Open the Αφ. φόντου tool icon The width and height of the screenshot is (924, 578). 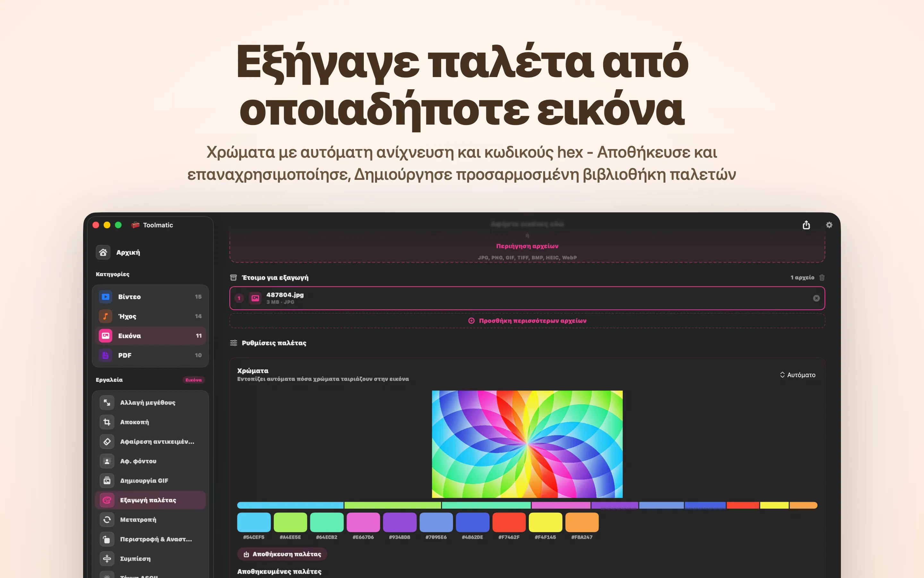point(107,461)
